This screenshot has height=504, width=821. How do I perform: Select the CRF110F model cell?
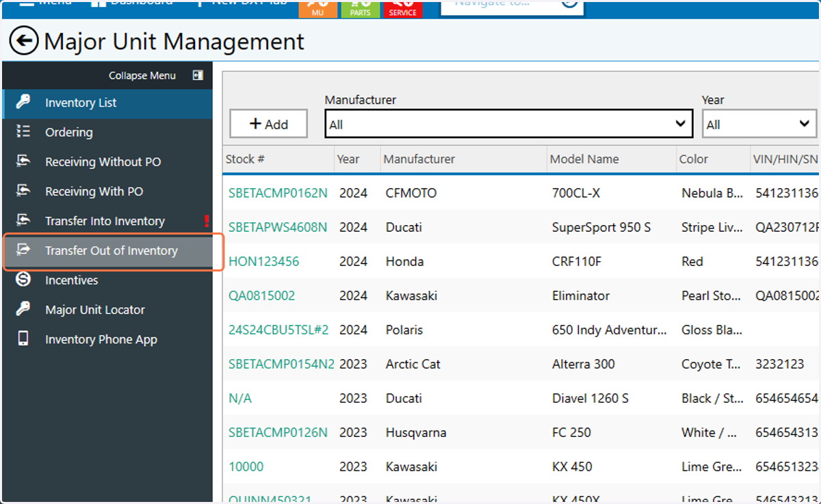(578, 261)
